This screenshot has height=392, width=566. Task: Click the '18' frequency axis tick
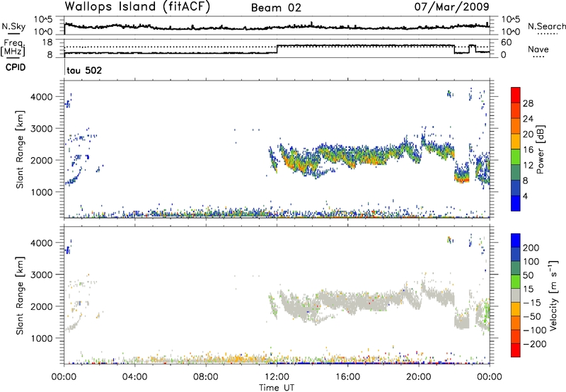47,42
